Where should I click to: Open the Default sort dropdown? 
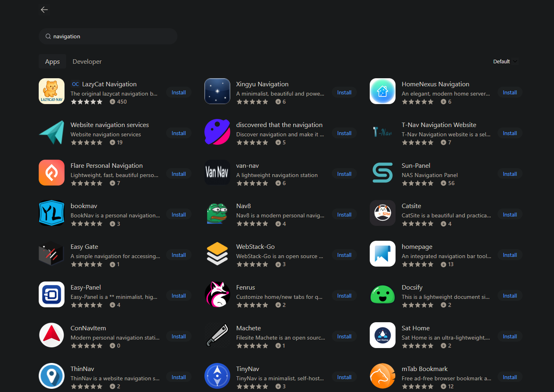(x=505, y=61)
